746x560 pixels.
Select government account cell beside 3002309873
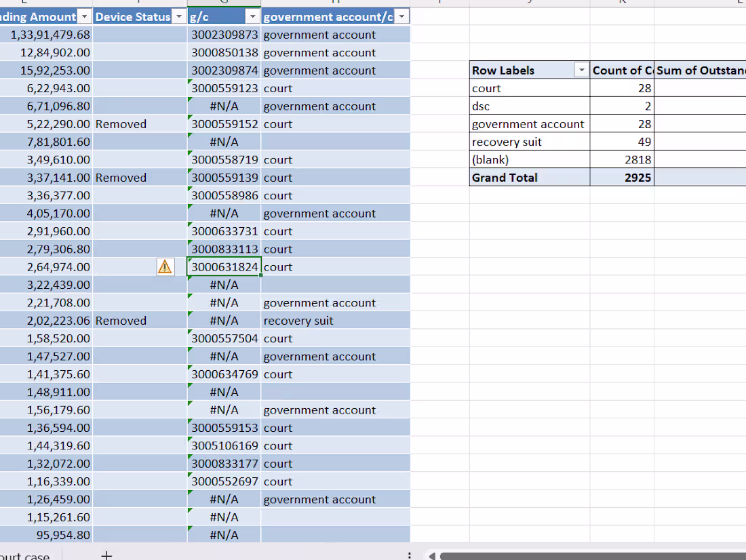(x=336, y=35)
